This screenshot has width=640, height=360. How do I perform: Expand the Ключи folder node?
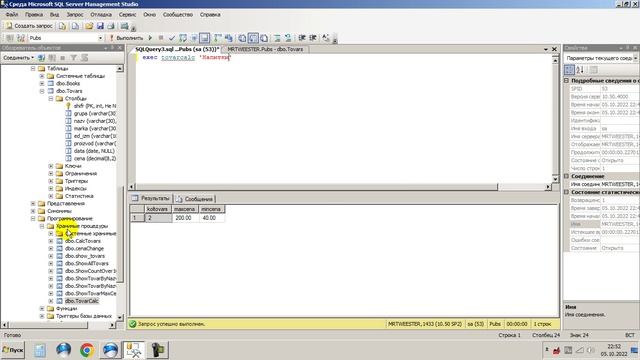pyautogui.click(x=51, y=166)
